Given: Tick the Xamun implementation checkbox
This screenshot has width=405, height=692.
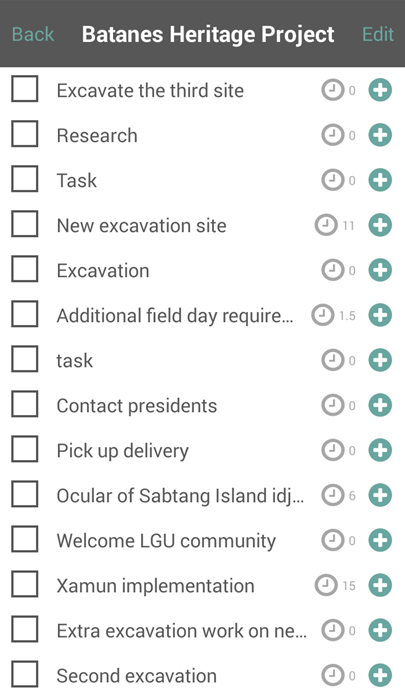Looking at the screenshot, I should tap(25, 584).
